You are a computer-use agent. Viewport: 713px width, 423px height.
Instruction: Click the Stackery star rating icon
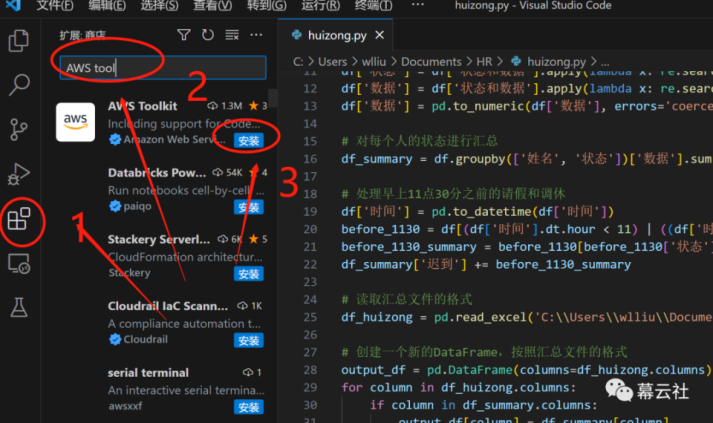tap(254, 239)
